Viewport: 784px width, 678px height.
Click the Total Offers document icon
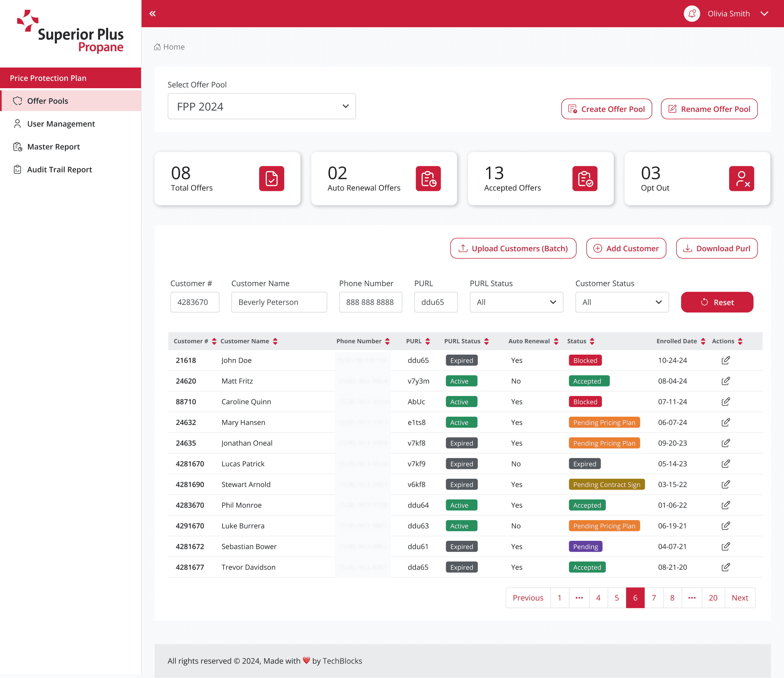[271, 178]
